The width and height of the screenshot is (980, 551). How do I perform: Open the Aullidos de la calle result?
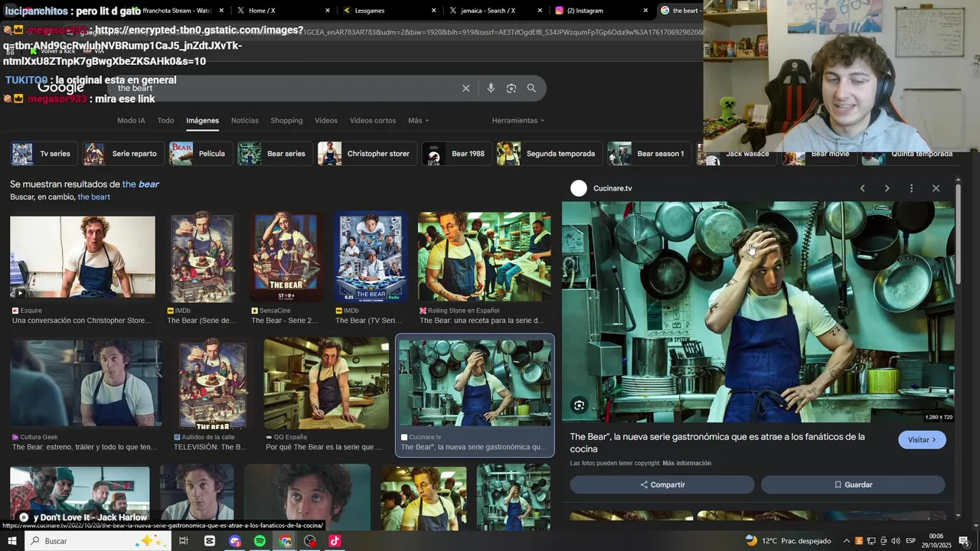coord(211,384)
